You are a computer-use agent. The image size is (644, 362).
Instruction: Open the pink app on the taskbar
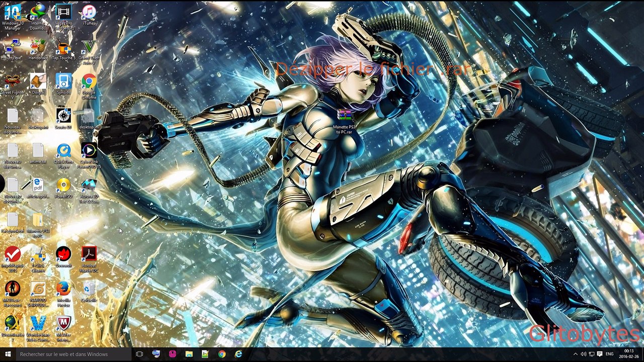[x=173, y=354]
